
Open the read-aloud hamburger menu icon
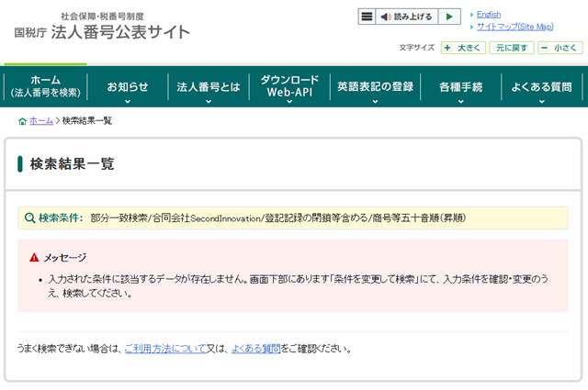click(367, 17)
